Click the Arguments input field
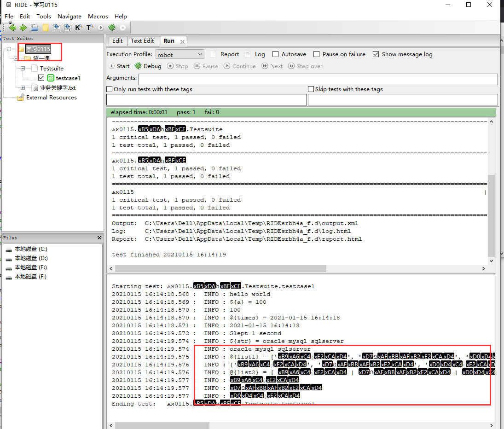This screenshot has height=429, width=504. (318, 79)
